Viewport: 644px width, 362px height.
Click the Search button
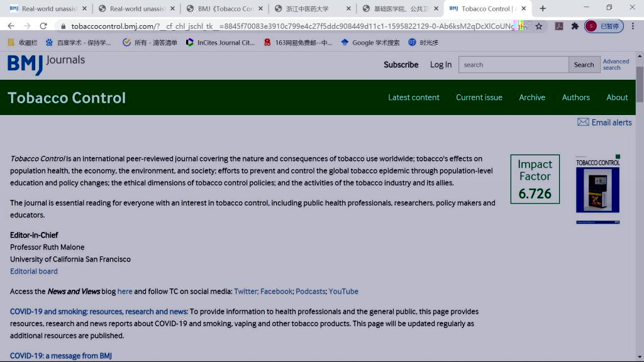pyautogui.click(x=584, y=65)
